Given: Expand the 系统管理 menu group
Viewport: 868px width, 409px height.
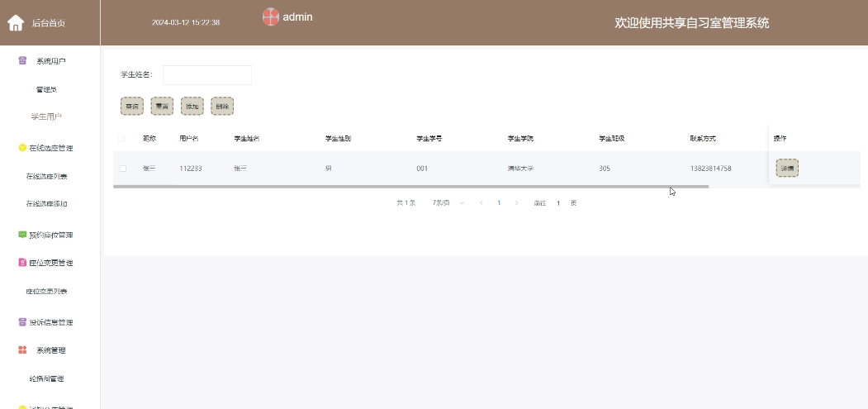Looking at the screenshot, I should pos(50,350).
